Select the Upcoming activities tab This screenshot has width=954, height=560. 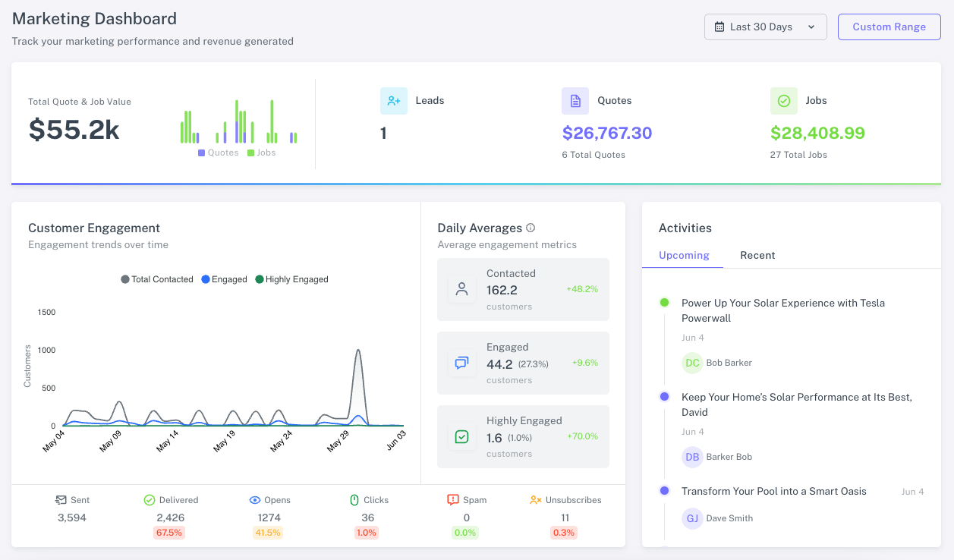click(x=684, y=255)
